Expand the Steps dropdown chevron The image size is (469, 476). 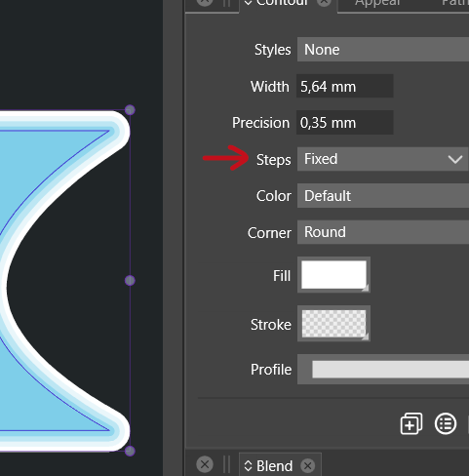(x=454, y=159)
